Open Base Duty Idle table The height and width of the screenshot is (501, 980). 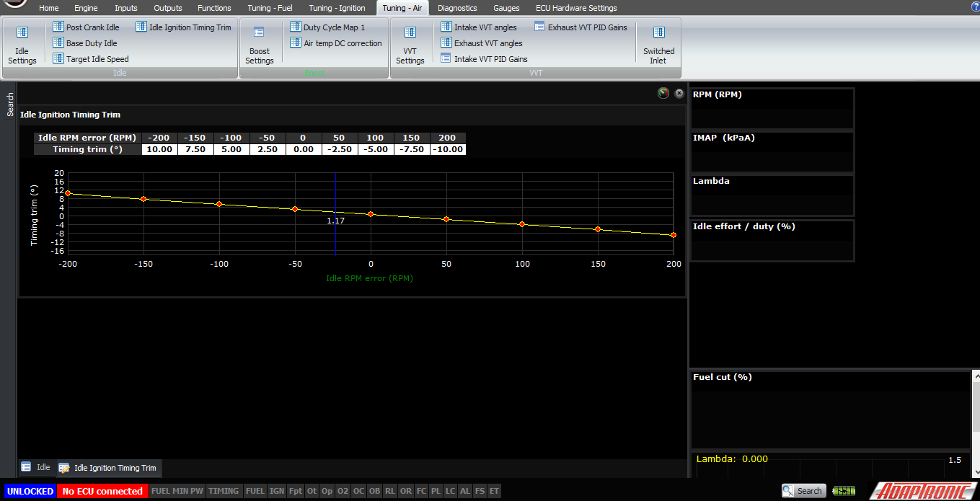pos(84,43)
